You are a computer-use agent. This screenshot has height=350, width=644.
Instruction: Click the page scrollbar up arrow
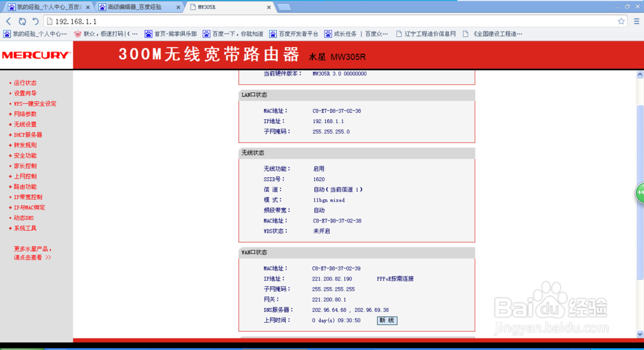pos(640,75)
